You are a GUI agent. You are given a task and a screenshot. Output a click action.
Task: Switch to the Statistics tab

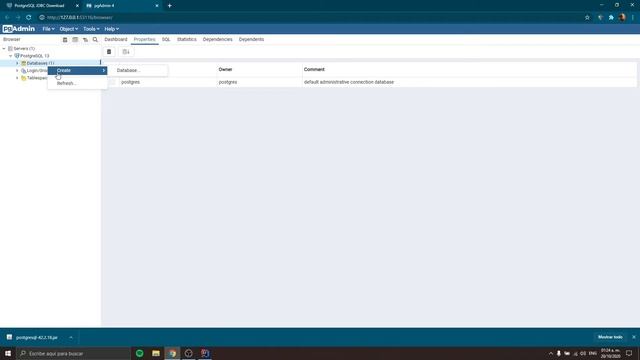(x=187, y=40)
